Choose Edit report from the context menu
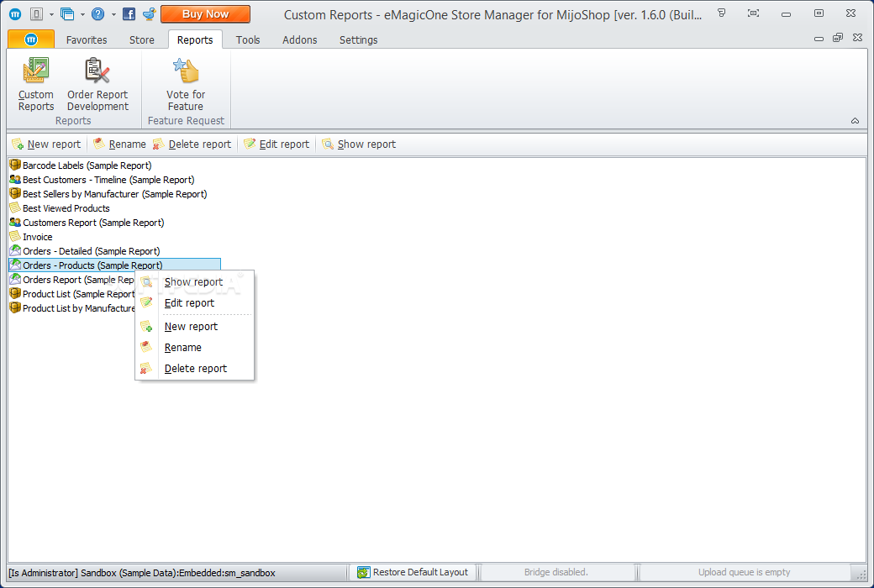 194,303
